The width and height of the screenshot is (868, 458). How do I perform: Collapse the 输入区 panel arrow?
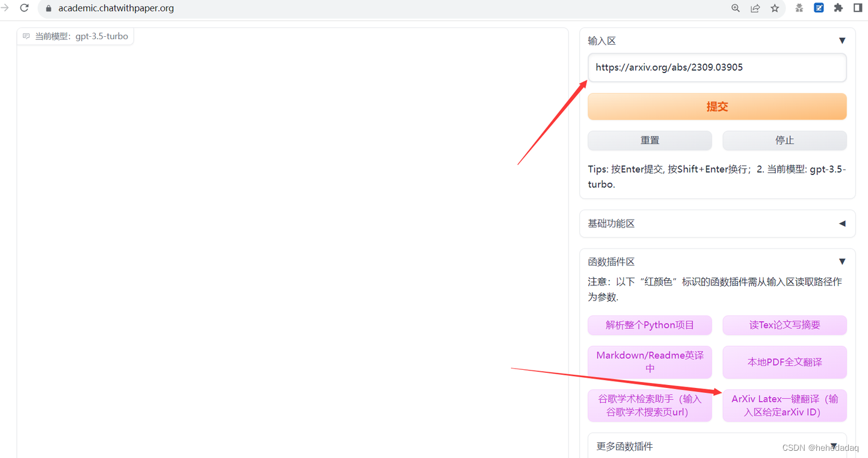pos(842,40)
